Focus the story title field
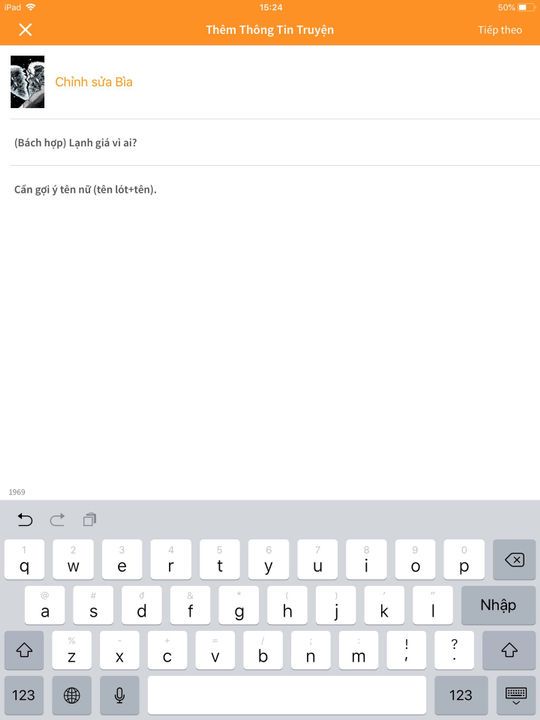 [x=275, y=143]
